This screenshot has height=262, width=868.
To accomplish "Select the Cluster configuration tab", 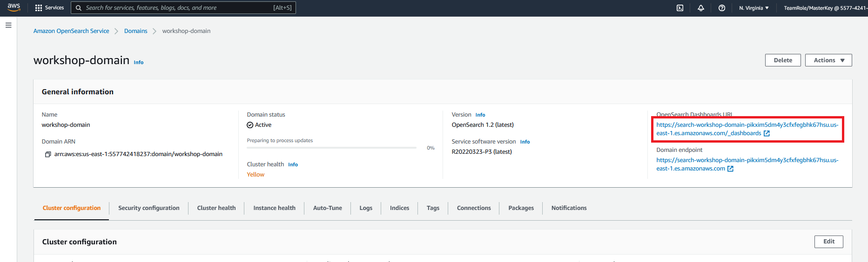I will click(72, 208).
